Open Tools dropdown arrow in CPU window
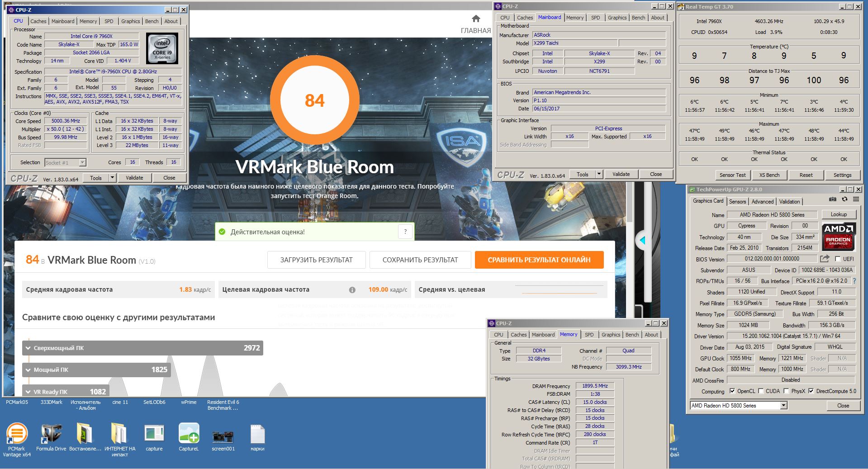The width and height of the screenshot is (868, 469). [113, 178]
